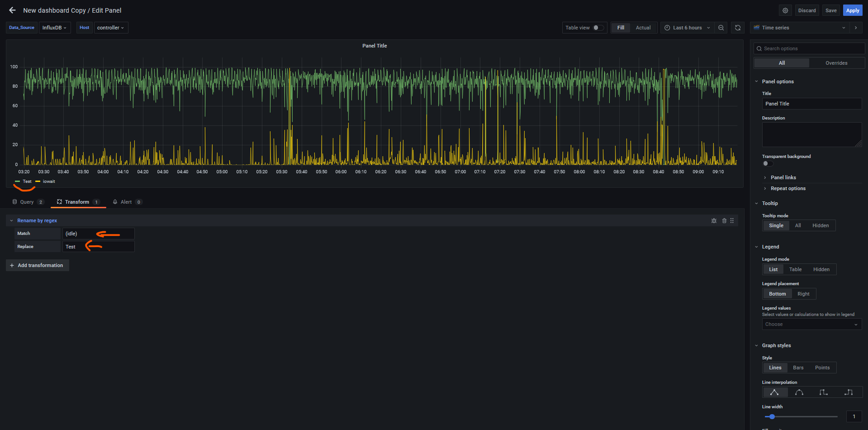The height and width of the screenshot is (430, 868).
Task: Expand the Panel links section
Action: coord(783,177)
